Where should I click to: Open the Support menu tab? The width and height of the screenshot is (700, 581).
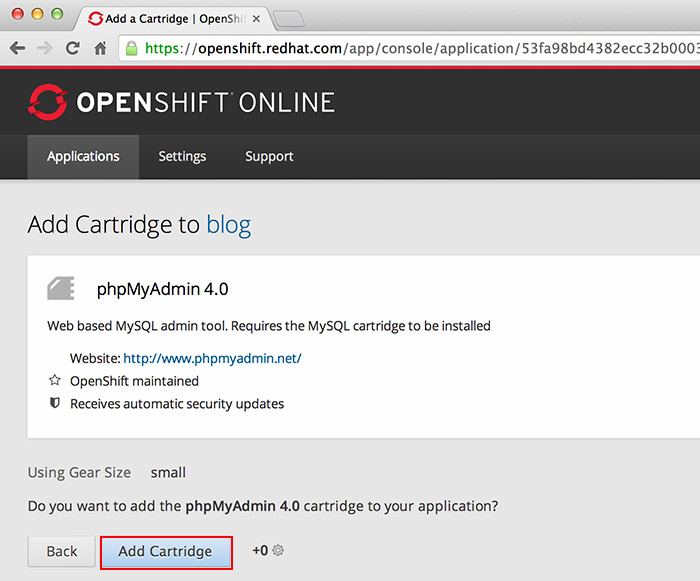click(x=269, y=156)
